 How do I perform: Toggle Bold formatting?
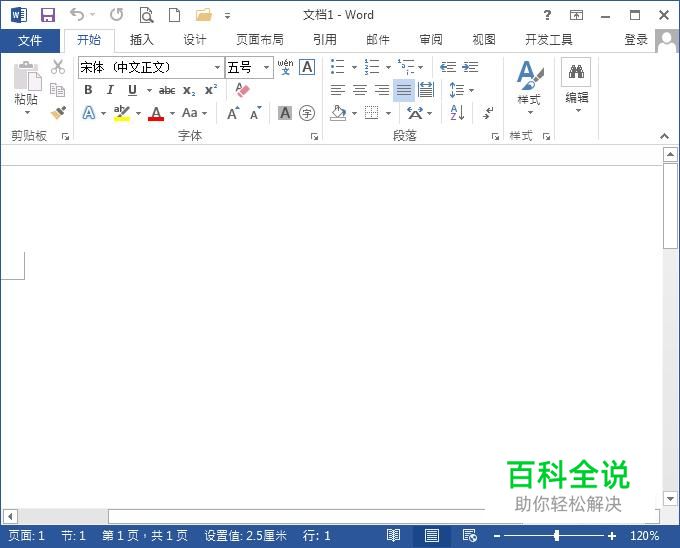pyautogui.click(x=88, y=90)
